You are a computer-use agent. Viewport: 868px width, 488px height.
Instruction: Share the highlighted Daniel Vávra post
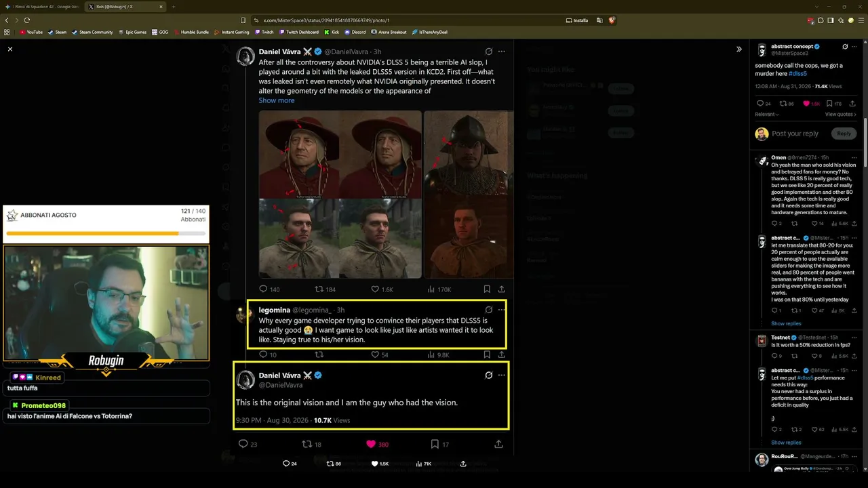(x=498, y=445)
